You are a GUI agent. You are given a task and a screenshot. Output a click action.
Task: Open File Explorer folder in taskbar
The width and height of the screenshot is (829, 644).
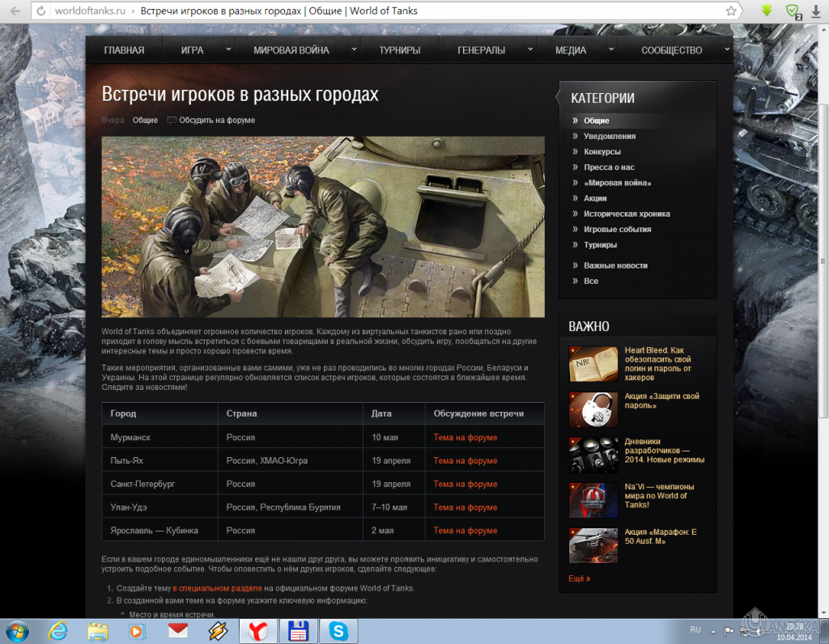(x=98, y=631)
